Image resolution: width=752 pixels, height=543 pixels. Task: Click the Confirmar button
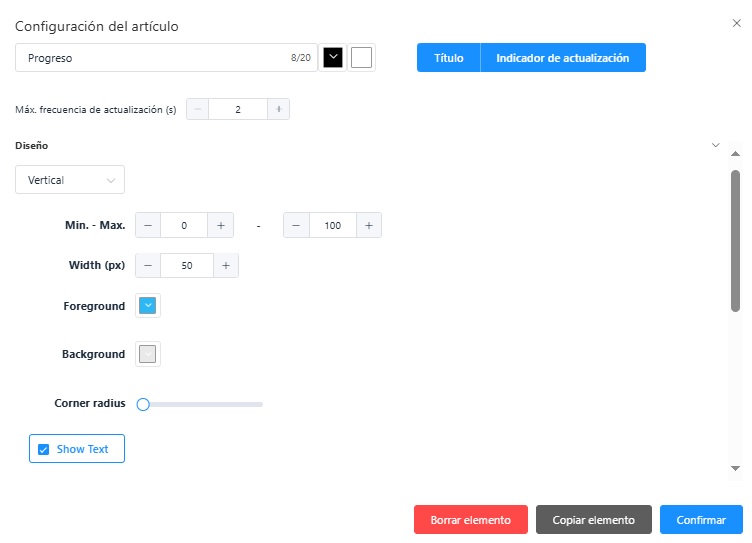701,520
